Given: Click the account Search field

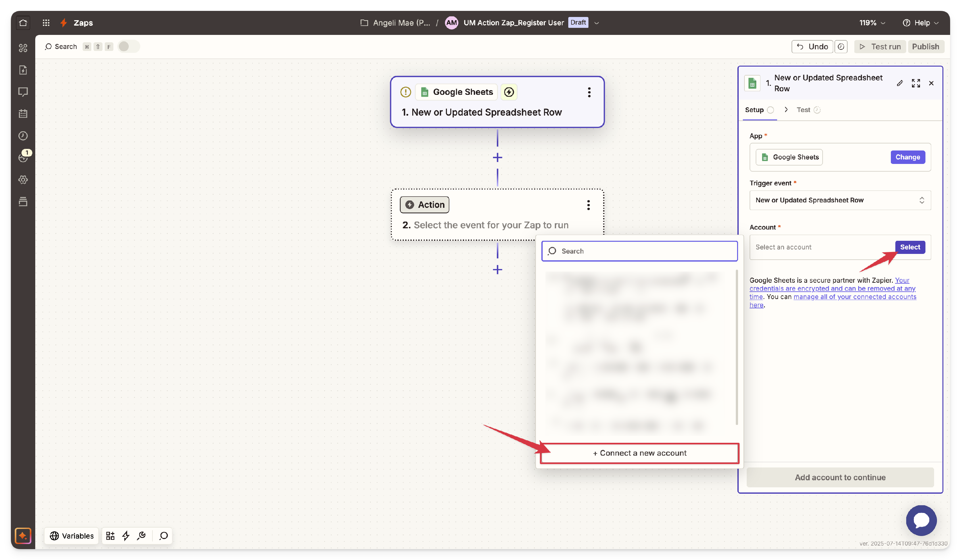Looking at the screenshot, I should click(x=639, y=251).
